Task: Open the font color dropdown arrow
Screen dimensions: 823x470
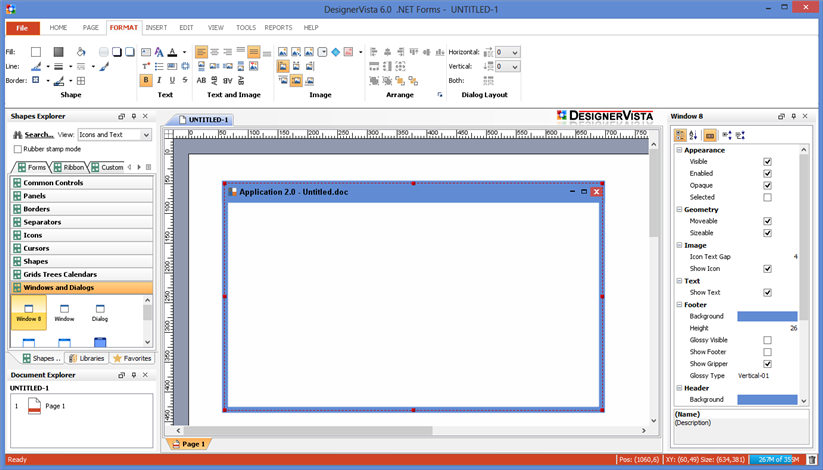Action: 184,52
